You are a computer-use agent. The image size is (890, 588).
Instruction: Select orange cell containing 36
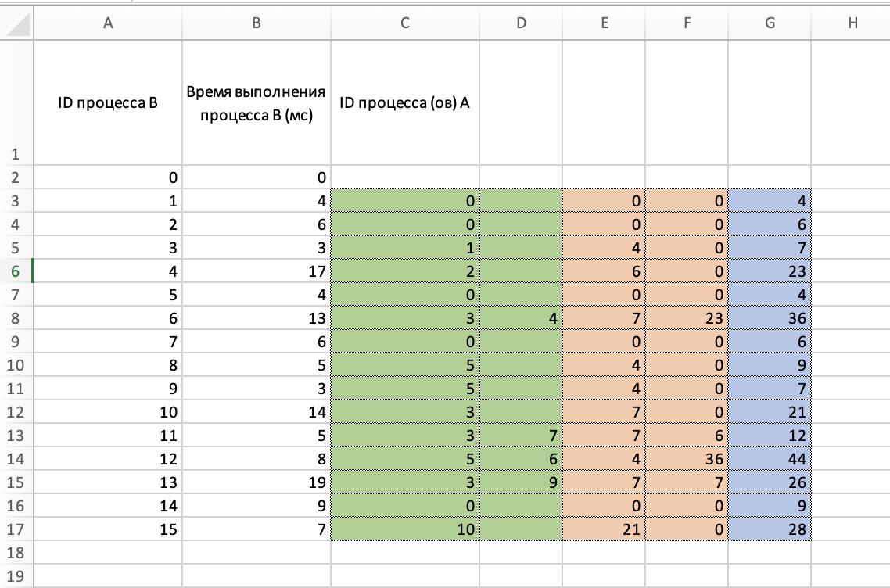pos(687,459)
